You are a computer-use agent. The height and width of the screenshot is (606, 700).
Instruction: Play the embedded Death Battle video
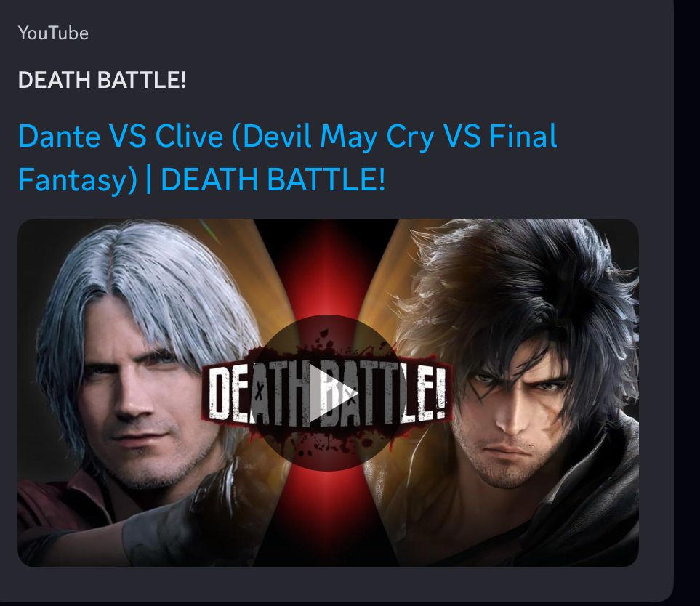328,392
